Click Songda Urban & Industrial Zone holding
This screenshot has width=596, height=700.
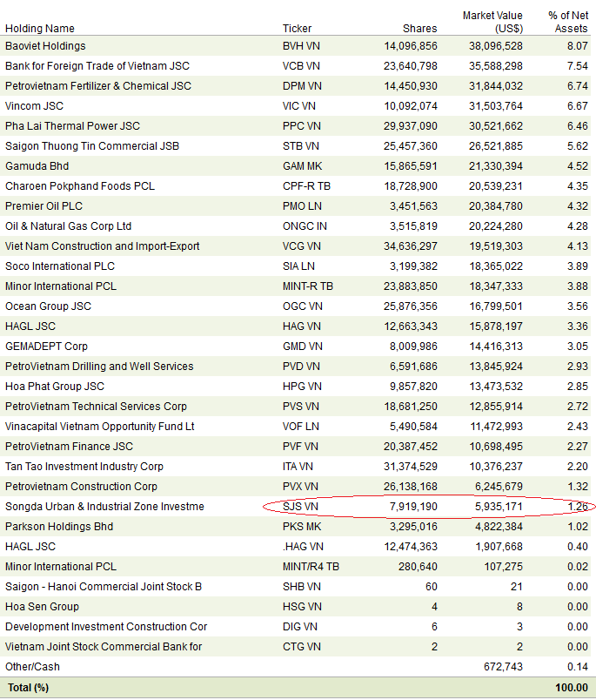(x=104, y=507)
